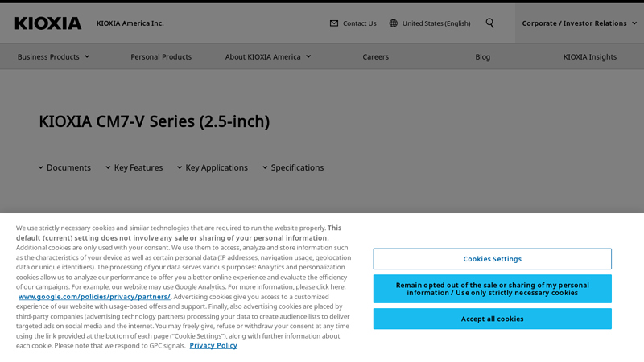Go to the Careers page

[375, 56]
